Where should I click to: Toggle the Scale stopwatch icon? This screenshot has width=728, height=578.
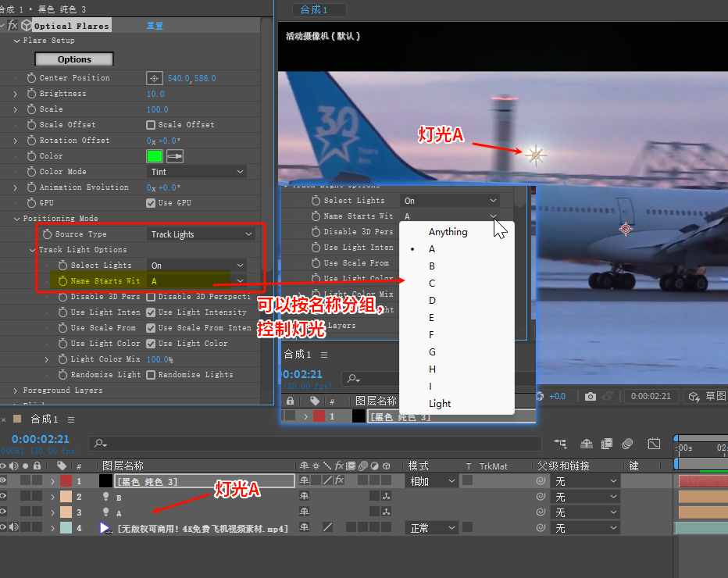31,109
